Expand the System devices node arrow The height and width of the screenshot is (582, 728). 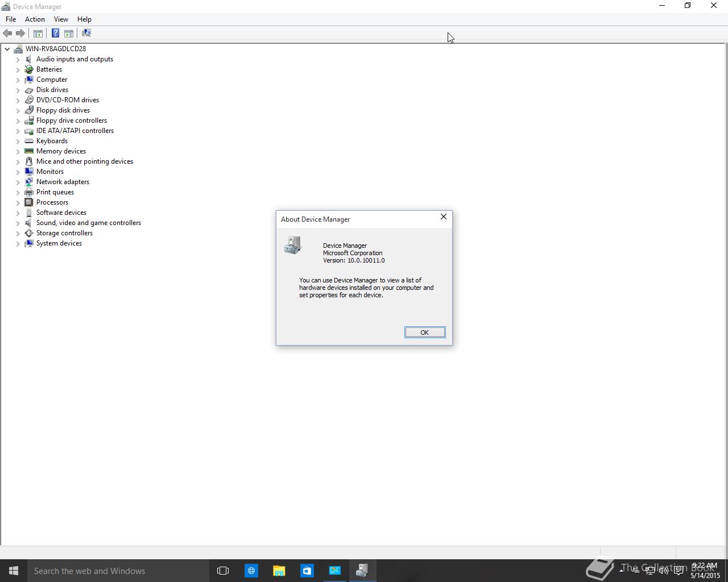18,243
